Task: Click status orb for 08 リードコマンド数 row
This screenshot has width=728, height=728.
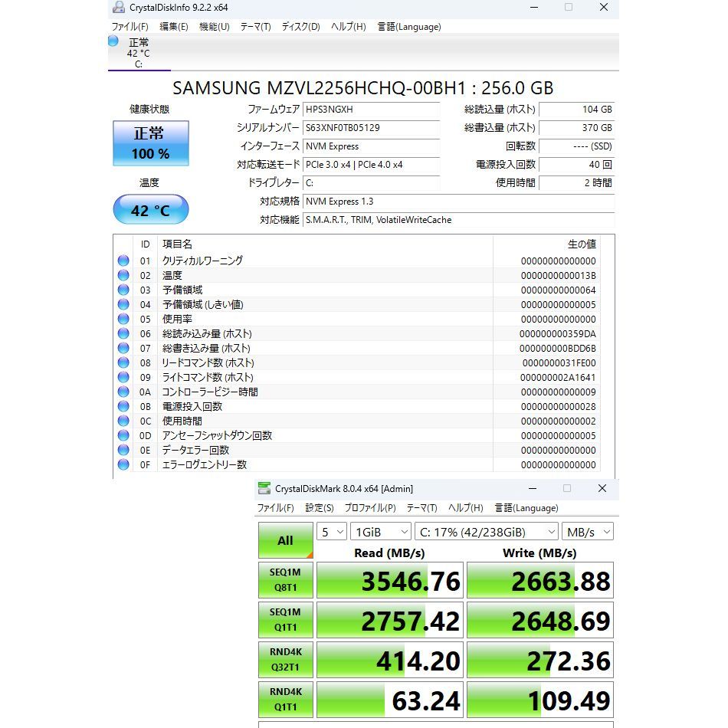Action: [123, 362]
